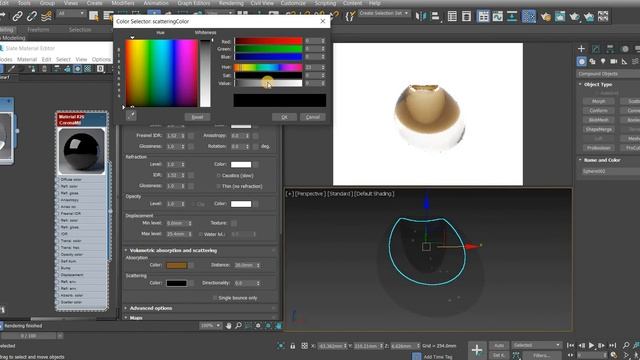Select the Geometry category icon
The height and width of the screenshot is (360, 640).
pos(582,62)
